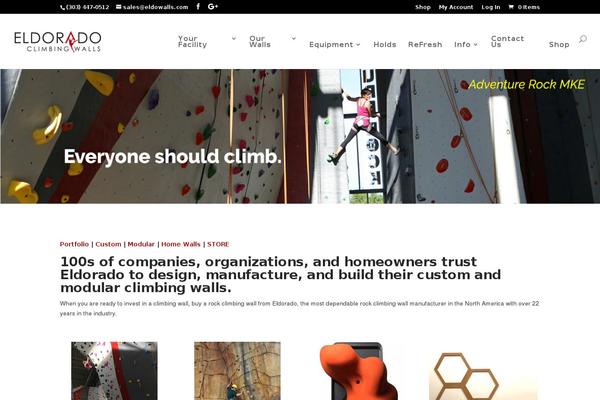Click the shopping cart icon
This screenshot has width=600, height=400.
click(x=511, y=7)
